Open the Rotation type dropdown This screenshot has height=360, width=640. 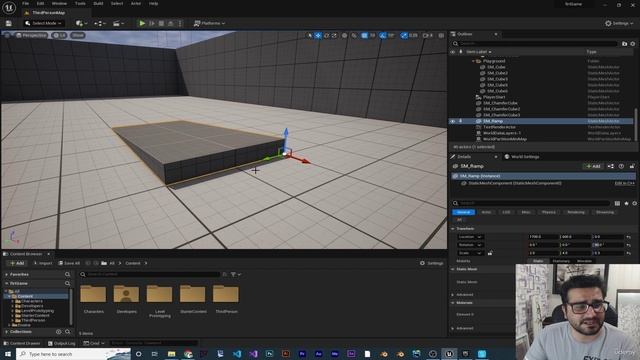click(470, 245)
